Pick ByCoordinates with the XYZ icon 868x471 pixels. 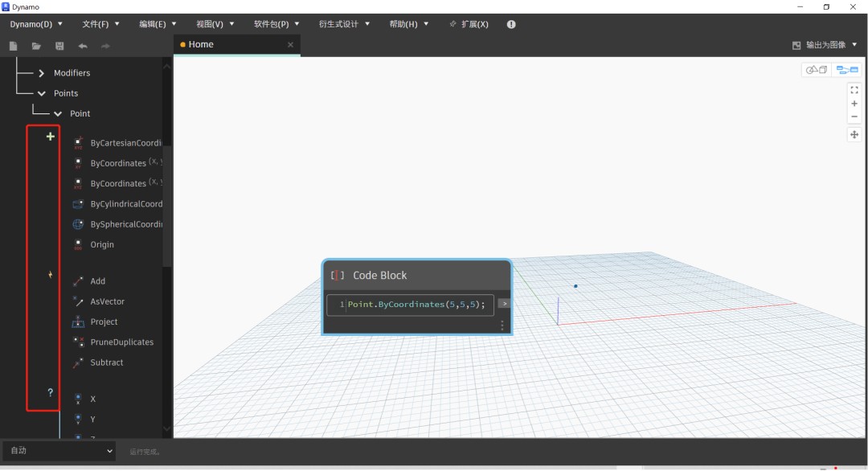78,183
